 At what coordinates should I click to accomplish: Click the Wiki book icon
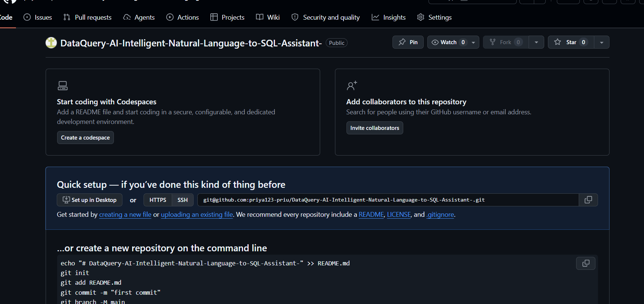coord(260,17)
